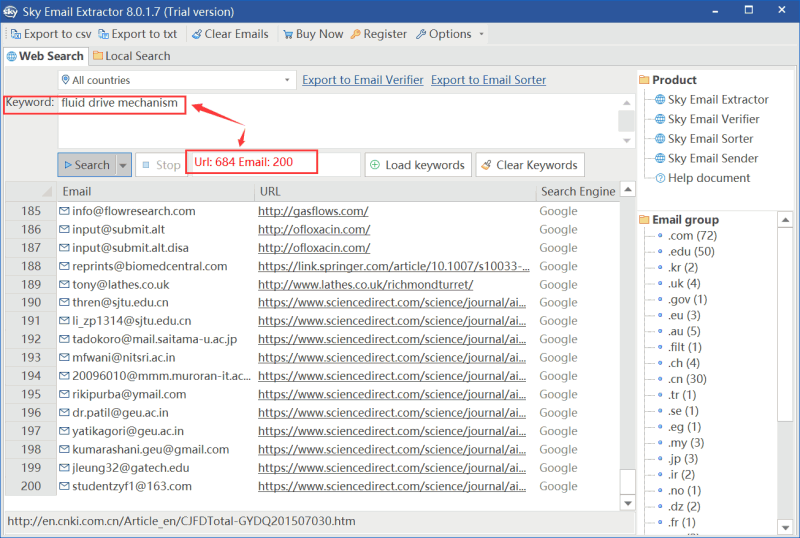The image size is (800, 538).
Task: Expand the toolbar overflow arrow after Options
Action: click(x=481, y=34)
